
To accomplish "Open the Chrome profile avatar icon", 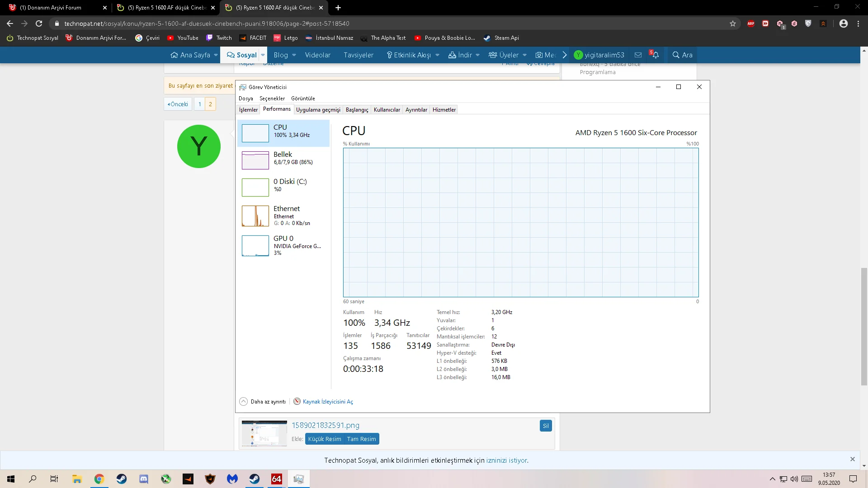I will [x=843, y=23].
